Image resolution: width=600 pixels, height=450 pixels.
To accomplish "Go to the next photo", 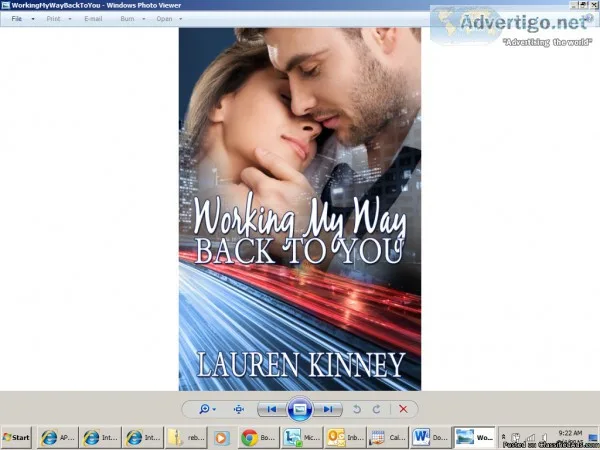I will [328, 409].
